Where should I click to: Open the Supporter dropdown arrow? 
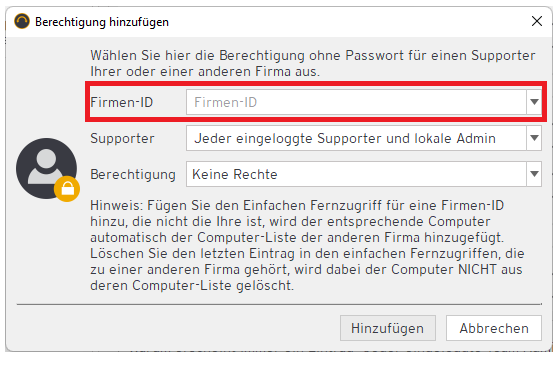click(x=534, y=138)
